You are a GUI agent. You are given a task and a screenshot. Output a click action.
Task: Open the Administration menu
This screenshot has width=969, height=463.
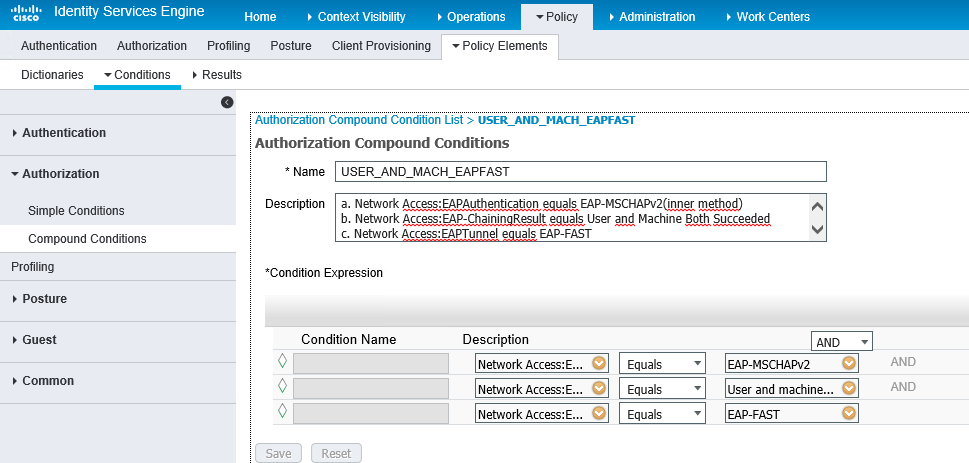[x=652, y=17]
